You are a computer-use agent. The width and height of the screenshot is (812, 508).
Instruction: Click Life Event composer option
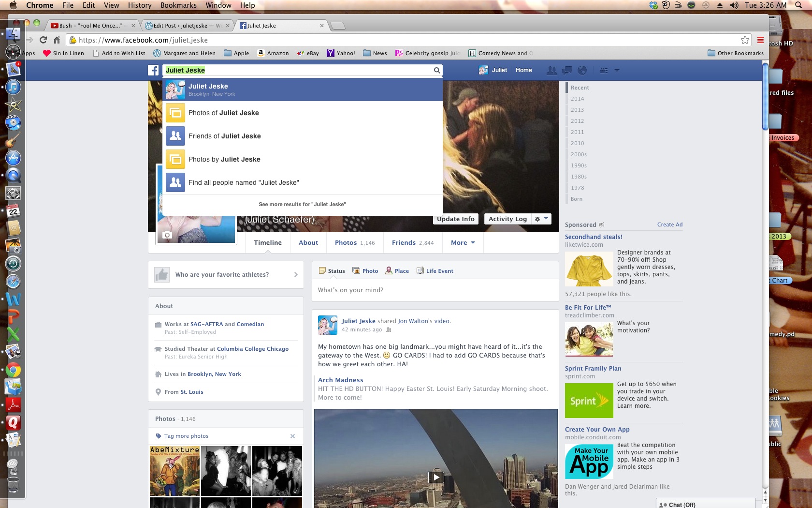coord(435,271)
